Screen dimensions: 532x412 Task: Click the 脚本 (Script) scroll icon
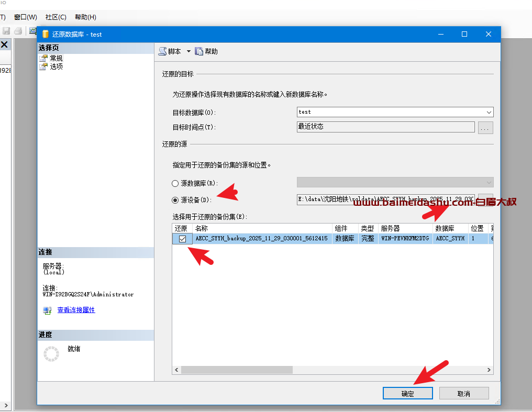pyautogui.click(x=162, y=51)
